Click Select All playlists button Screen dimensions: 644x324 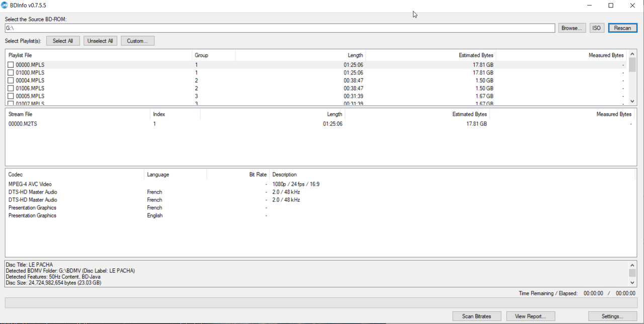tap(63, 41)
